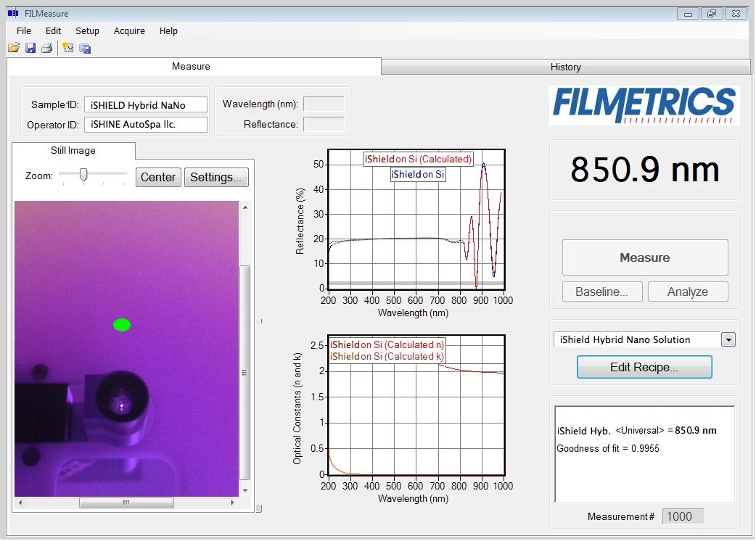Click the Zoom slider handle
Viewport: 756px width, 541px height.
click(84, 174)
